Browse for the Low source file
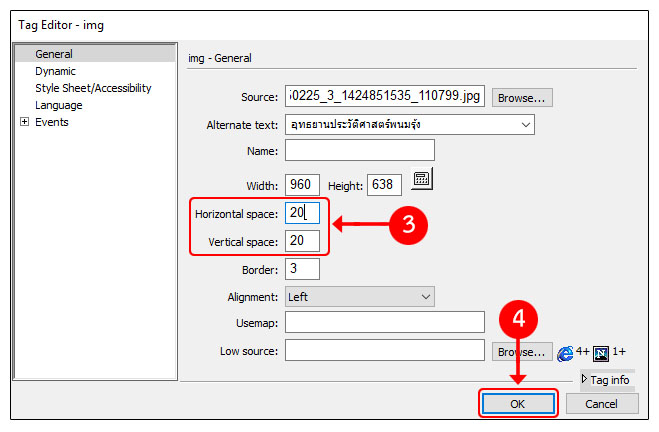Image resolution: width=659 pixels, height=432 pixels. tap(522, 352)
